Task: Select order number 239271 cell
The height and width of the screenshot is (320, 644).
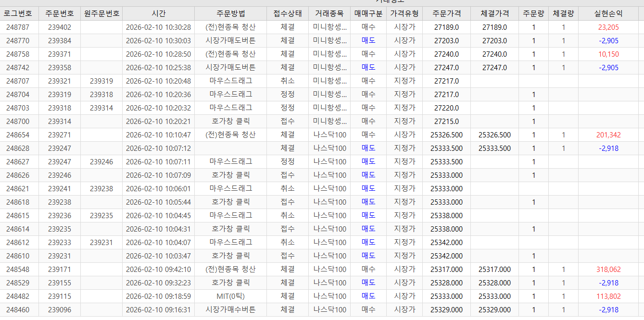Action: coord(60,135)
